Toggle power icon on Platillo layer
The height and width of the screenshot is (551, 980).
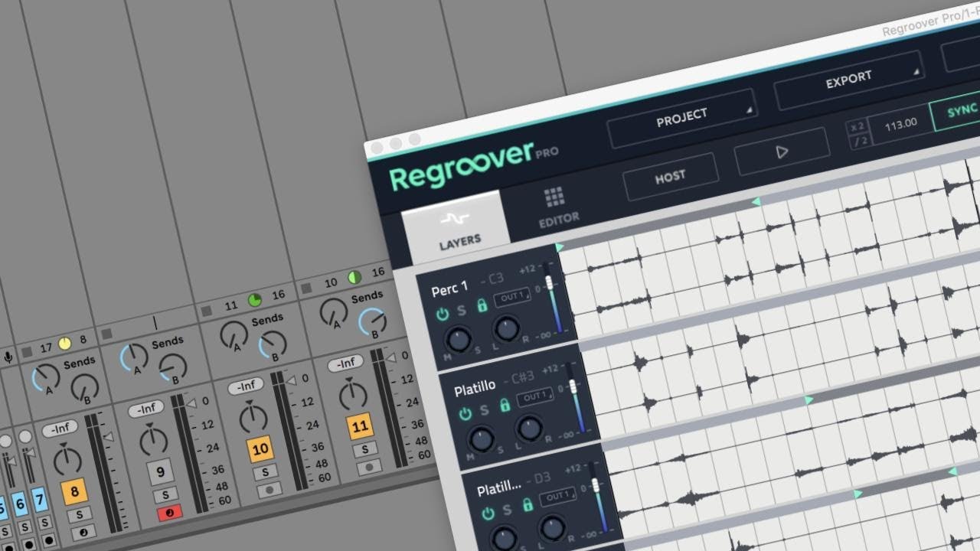point(465,414)
